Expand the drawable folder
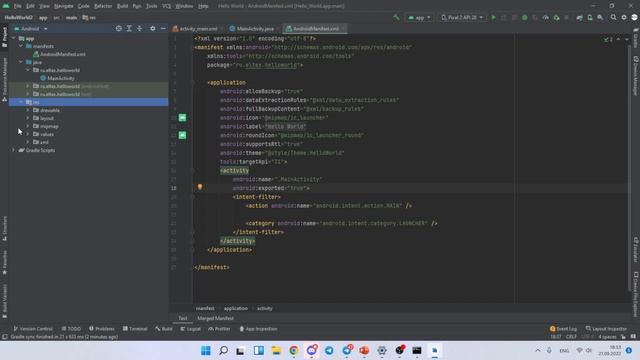Image resolution: width=640 pixels, height=360 pixels. coord(28,110)
